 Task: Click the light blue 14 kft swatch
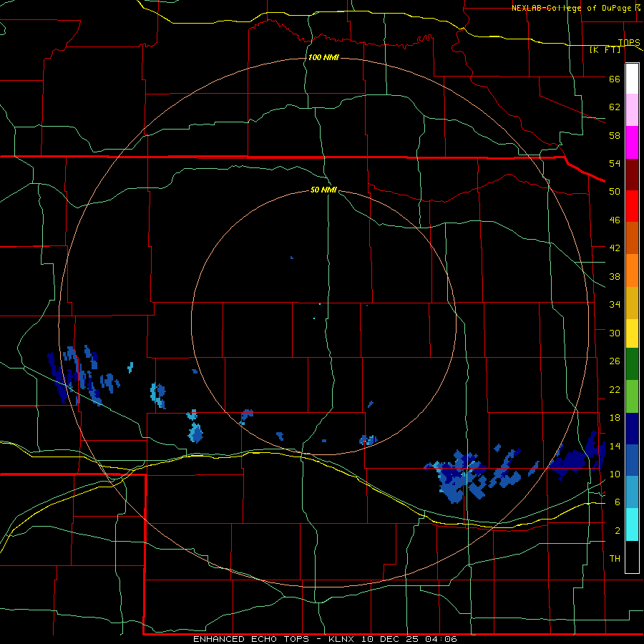(632, 492)
